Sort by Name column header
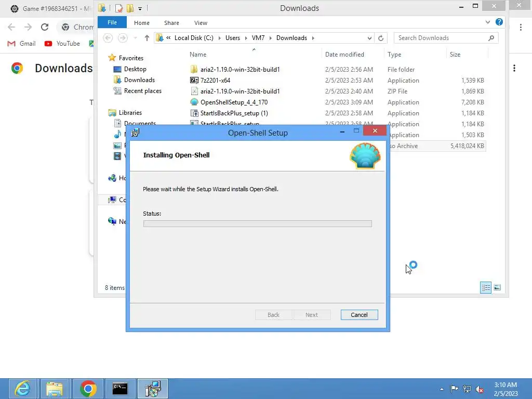The height and width of the screenshot is (399, 532). (x=198, y=54)
